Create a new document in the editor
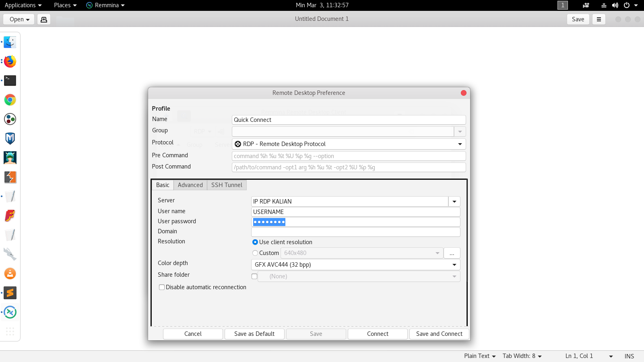The height and width of the screenshot is (362, 644). pyautogui.click(x=44, y=19)
